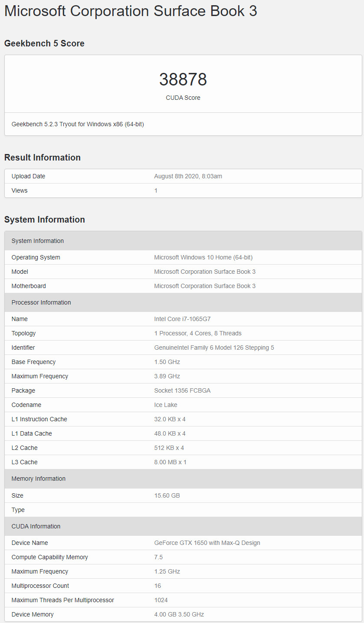Screen dimensions: 364x623
Task: Click the Views row label
Action: click(x=20, y=190)
